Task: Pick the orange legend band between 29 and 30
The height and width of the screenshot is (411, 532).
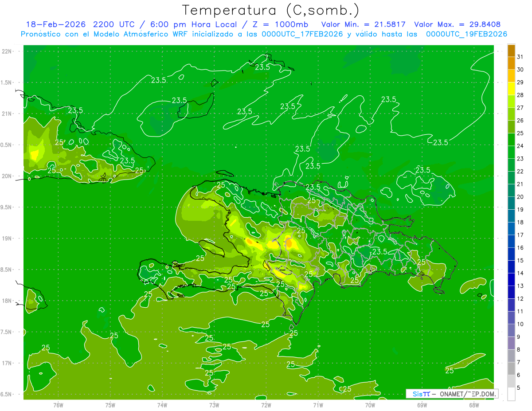Action: [x=511, y=76]
